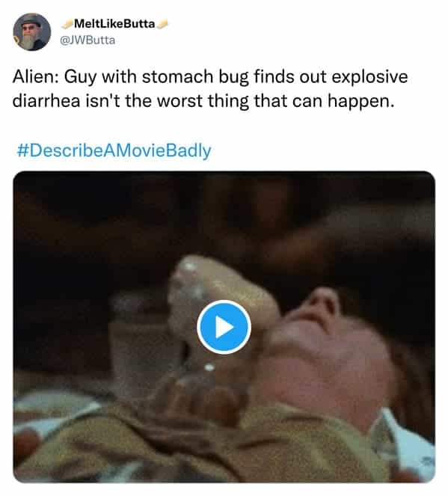The width and height of the screenshot is (448, 496).
Task: Click the man's nose in the video
Action: pos(322,302)
